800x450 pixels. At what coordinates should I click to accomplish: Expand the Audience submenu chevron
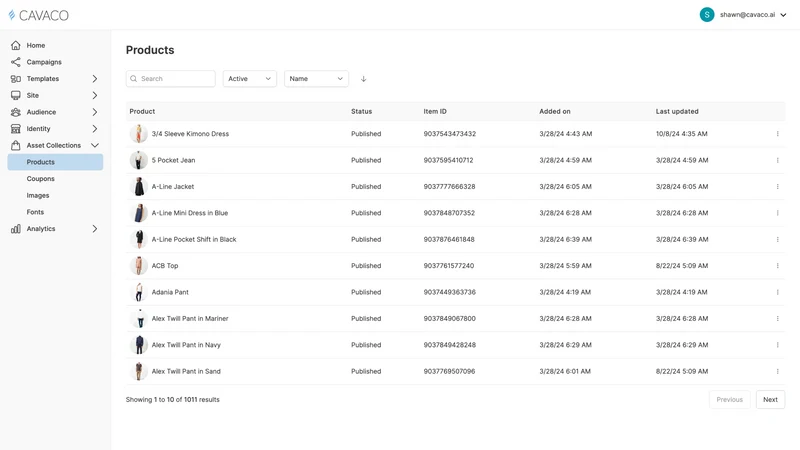(x=94, y=112)
